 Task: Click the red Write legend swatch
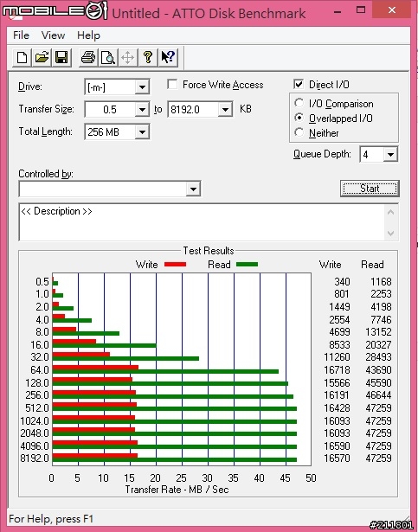pos(175,265)
